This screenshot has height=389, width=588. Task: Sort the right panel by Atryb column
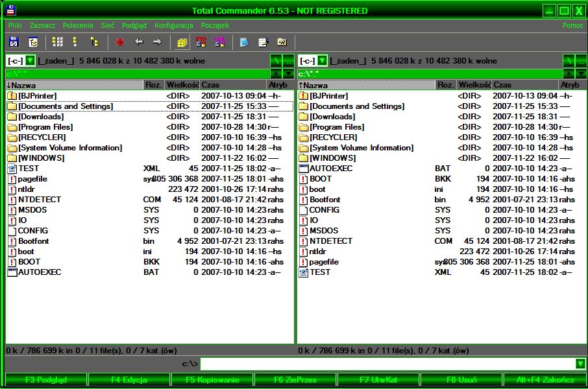pyautogui.click(x=572, y=85)
